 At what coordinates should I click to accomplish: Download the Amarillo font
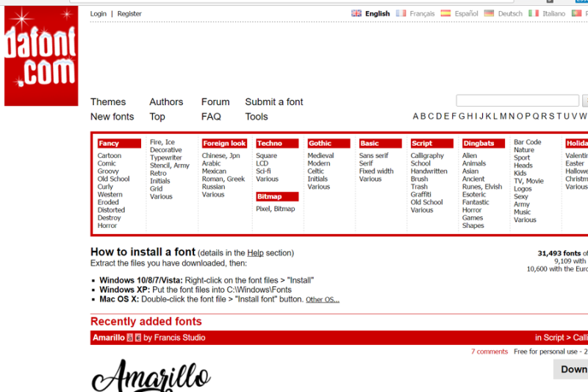click(x=572, y=369)
